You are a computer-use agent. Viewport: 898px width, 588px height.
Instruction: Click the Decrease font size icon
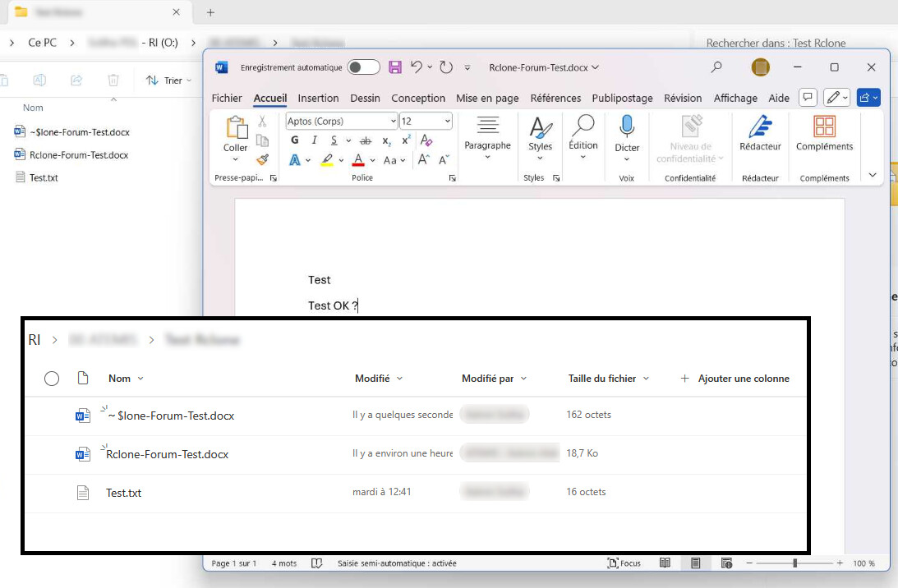(444, 160)
